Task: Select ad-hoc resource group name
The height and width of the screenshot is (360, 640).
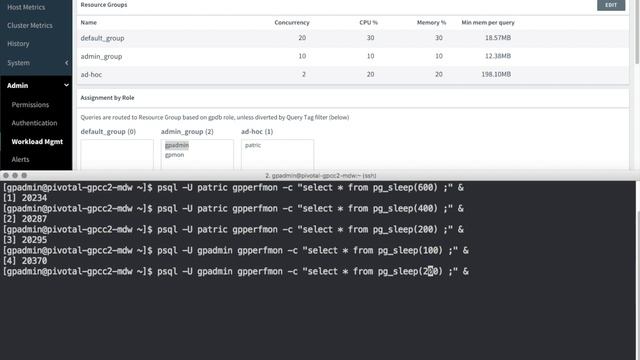Action: click(91, 75)
